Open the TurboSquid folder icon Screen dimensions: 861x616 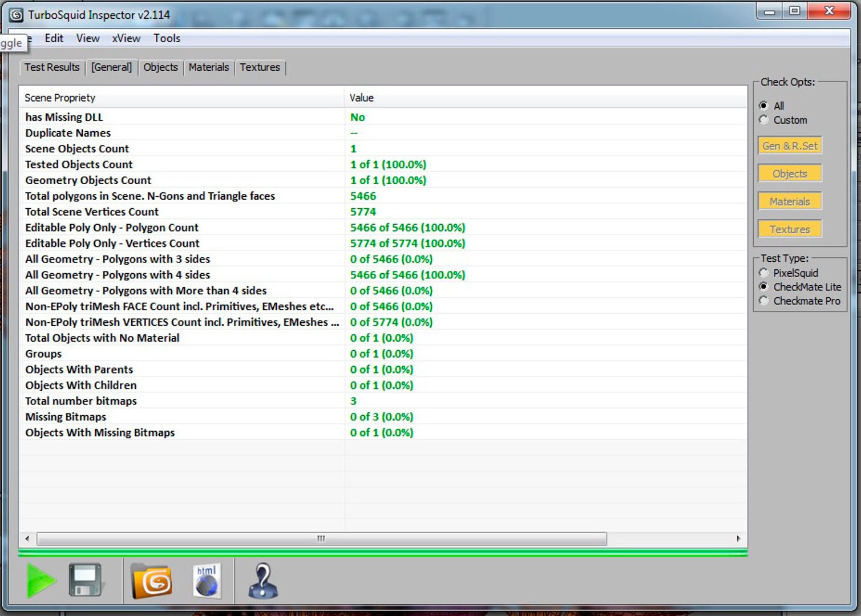(151, 581)
